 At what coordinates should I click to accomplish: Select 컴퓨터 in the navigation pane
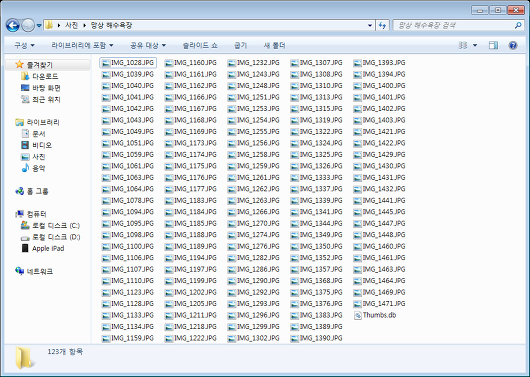pos(36,214)
